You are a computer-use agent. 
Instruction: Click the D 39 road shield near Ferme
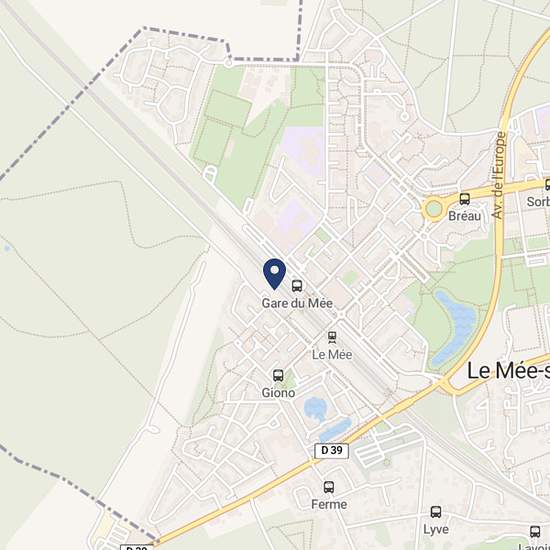coord(331,451)
